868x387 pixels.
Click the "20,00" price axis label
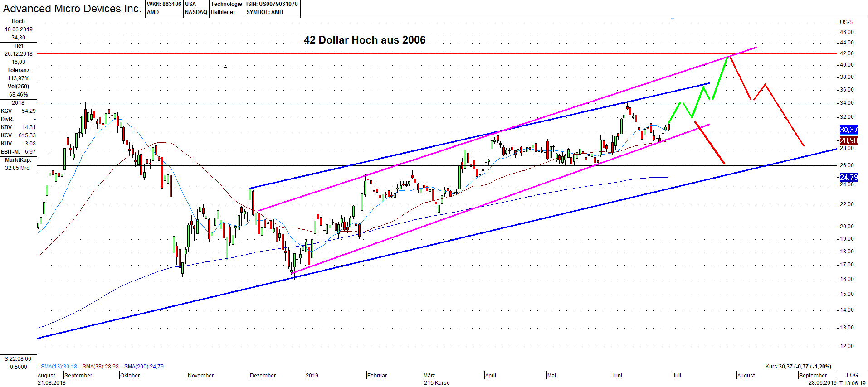click(x=847, y=227)
